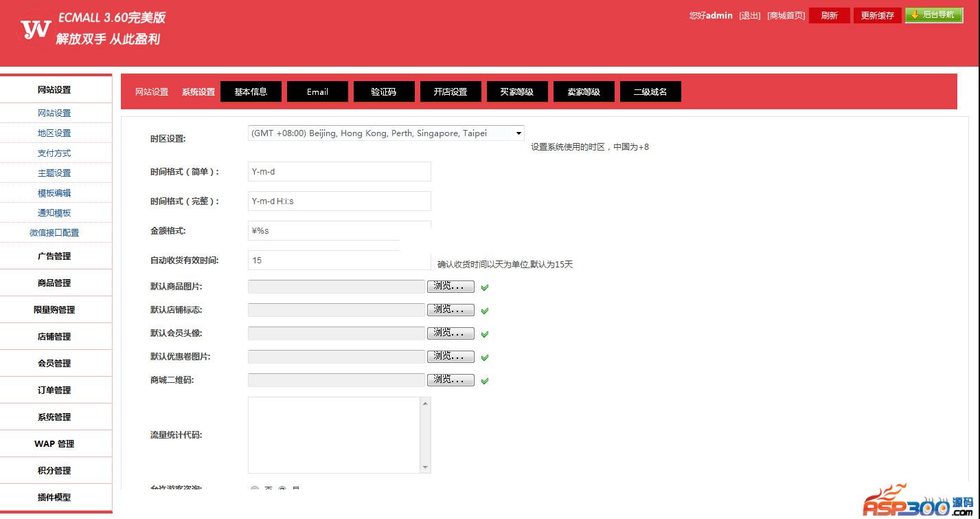Click the orange arrow icon on 后台导航
Image resolution: width=980 pixels, height=519 pixels.
tap(915, 14)
